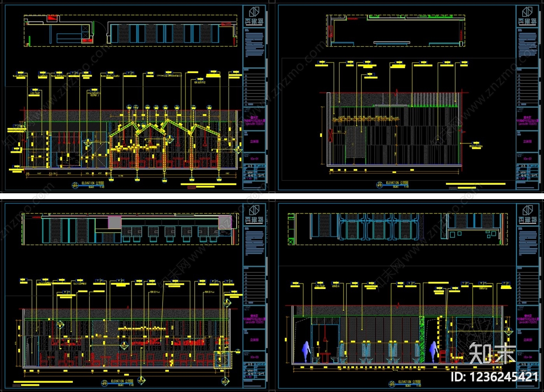Select the 02 ELEVATION 立面图 title

(x=393, y=184)
